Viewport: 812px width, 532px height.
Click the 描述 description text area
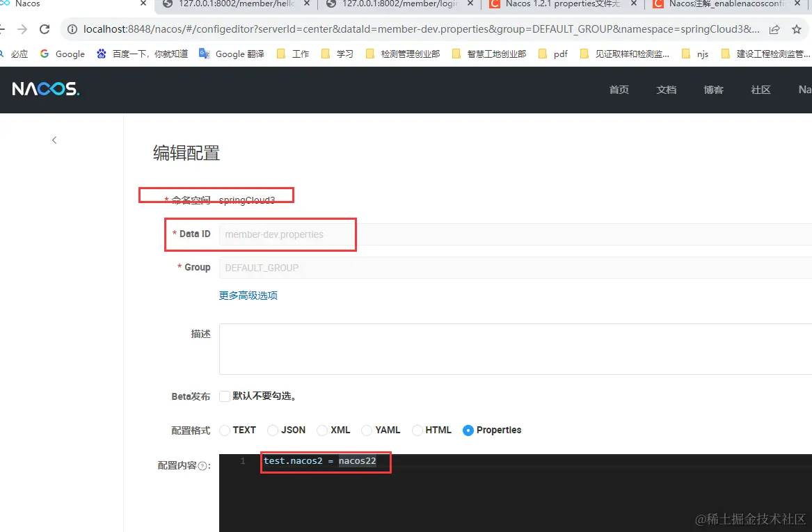coord(516,349)
